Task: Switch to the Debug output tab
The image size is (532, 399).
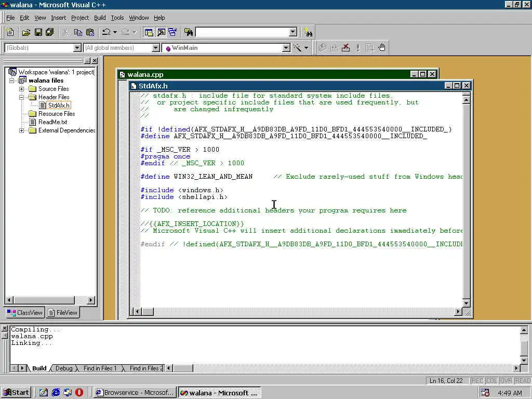Action: (x=64, y=368)
